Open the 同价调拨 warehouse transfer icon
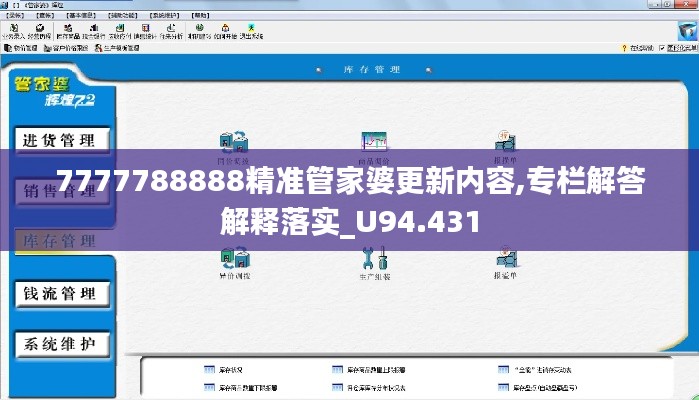Image resolution: width=699 pixels, height=400 pixels. [234, 148]
